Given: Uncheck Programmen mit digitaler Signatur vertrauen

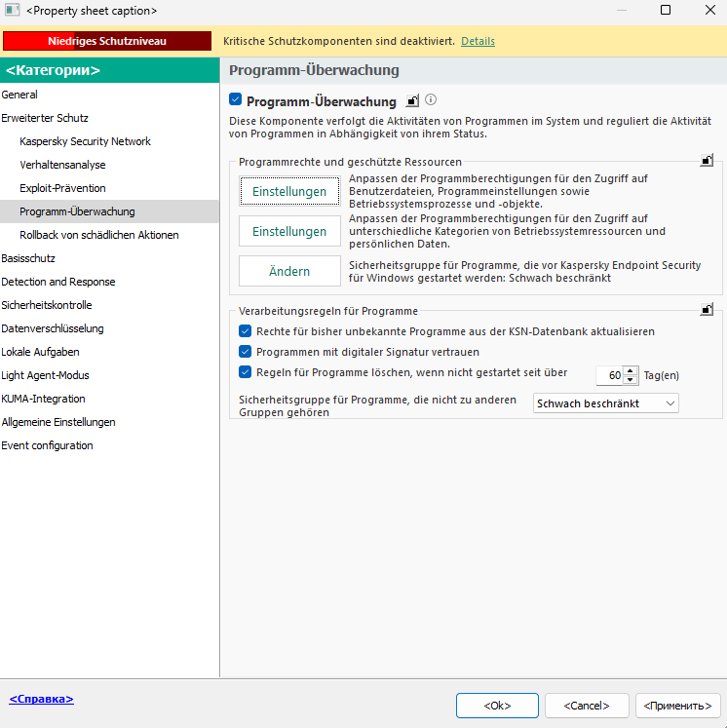Looking at the screenshot, I should pyautogui.click(x=246, y=352).
